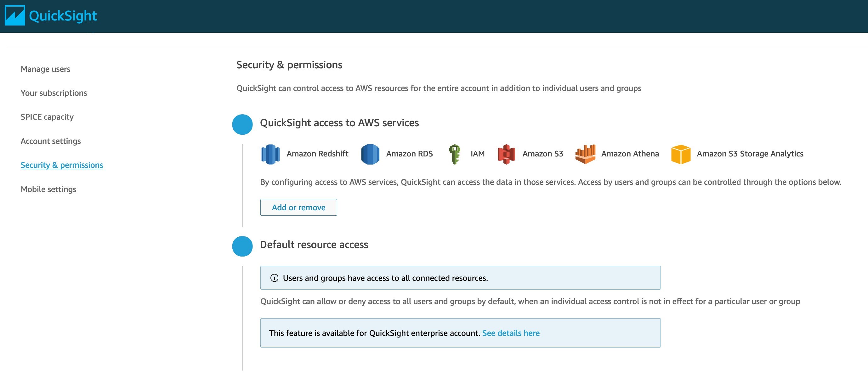The width and height of the screenshot is (868, 379).
Task: Click 'By configuring access to AWS services' text
Action: click(x=551, y=182)
